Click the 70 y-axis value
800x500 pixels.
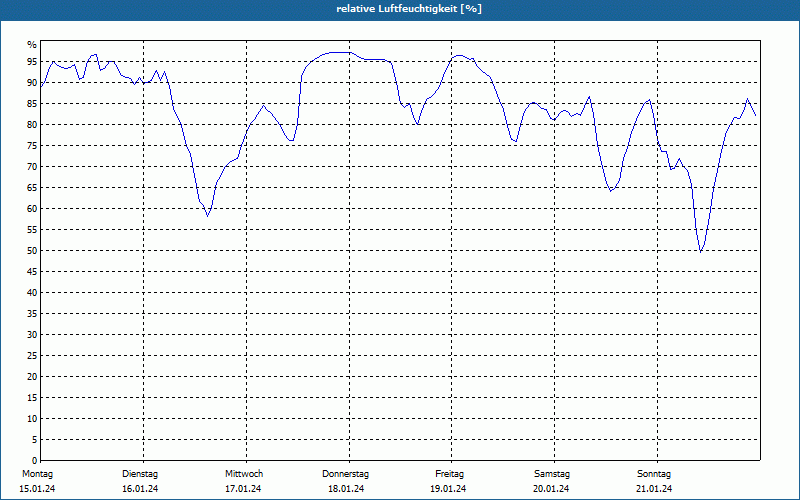coord(32,166)
